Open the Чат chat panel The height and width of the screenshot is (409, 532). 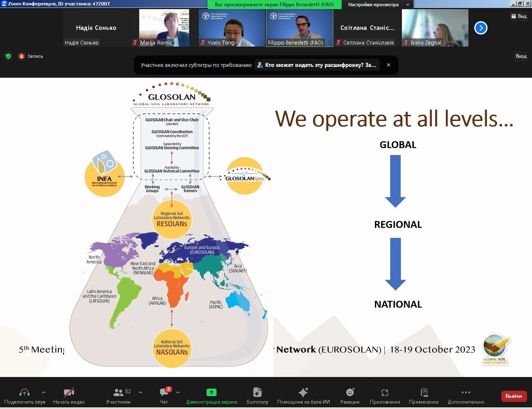pos(164,396)
